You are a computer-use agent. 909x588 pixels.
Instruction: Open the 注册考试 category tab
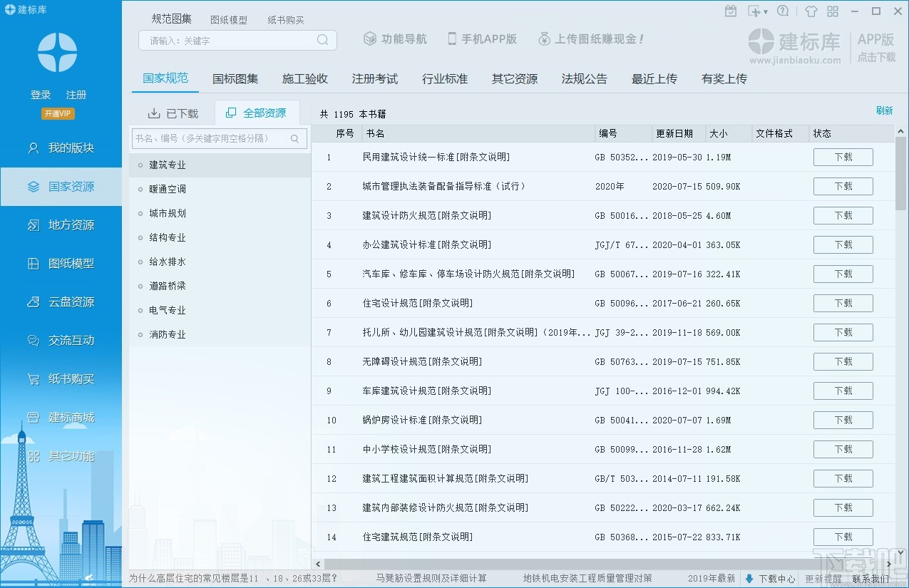pyautogui.click(x=374, y=78)
